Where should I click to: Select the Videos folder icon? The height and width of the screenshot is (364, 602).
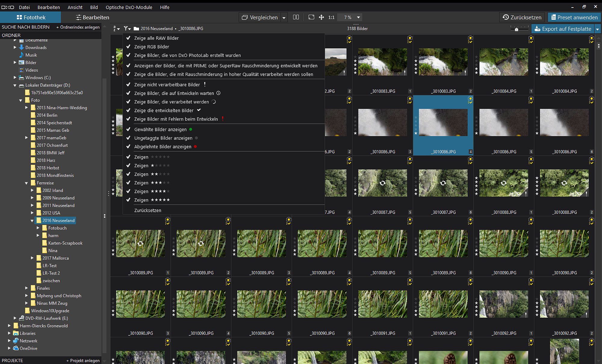click(21, 70)
